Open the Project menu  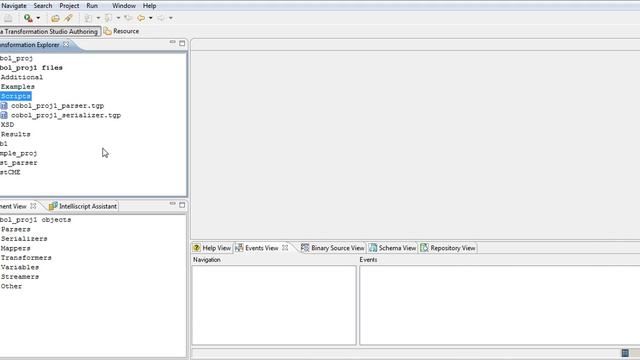click(x=69, y=6)
